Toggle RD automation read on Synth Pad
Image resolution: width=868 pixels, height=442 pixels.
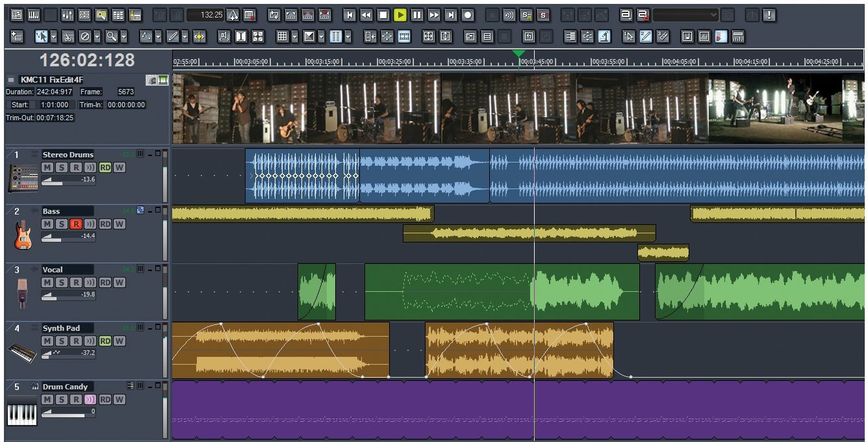105,341
